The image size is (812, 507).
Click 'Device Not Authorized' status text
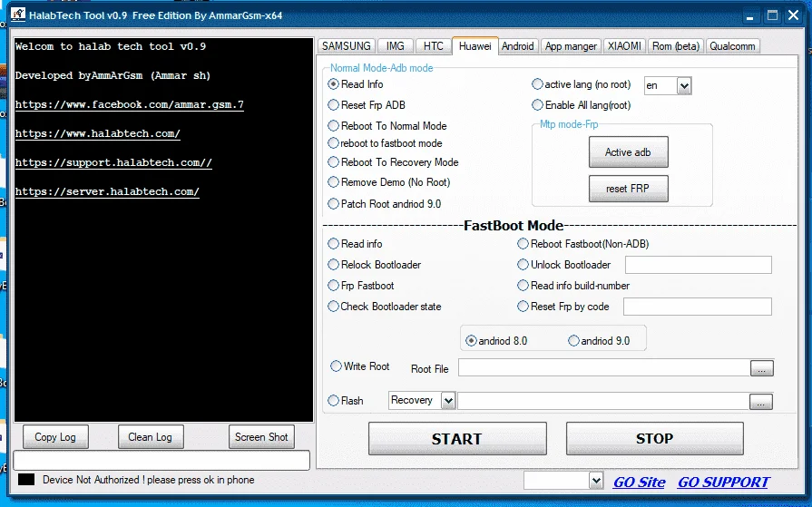coord(148,480)
